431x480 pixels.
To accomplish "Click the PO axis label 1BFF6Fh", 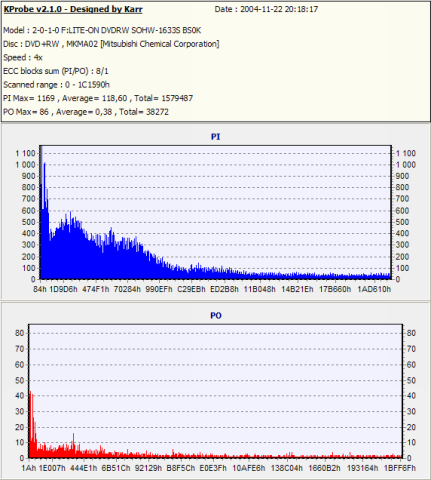I will click(400, 468).
